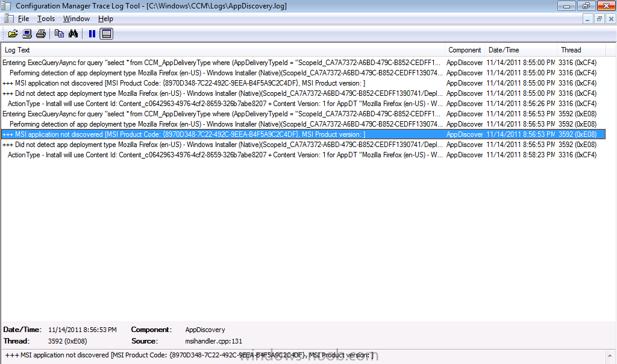617x364 pixels.
Task: Click the AppDiscover component cell in the 8:58:23 PM row
Action: pos(465,155)
